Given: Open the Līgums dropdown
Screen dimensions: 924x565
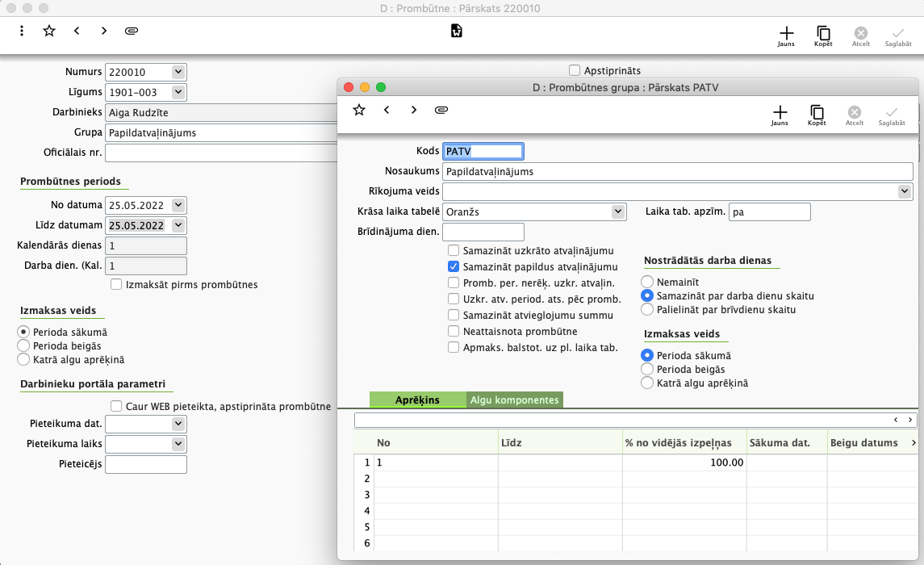Looking at the screenshot, I should click(178, 92).
